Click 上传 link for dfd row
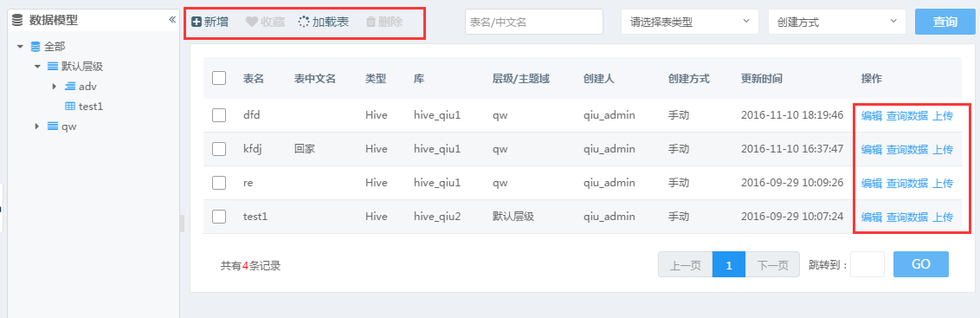Viewport: 980px width, 318px height. click(943, 115)
